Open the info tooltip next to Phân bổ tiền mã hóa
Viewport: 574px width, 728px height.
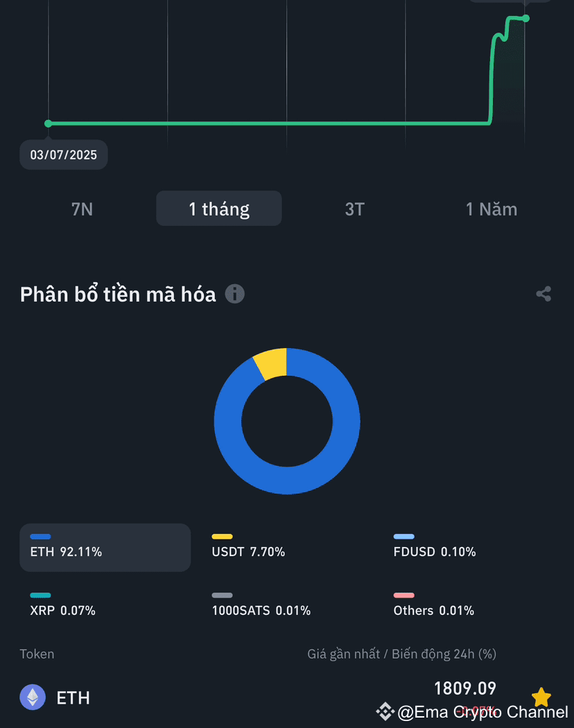coord(234,294)
